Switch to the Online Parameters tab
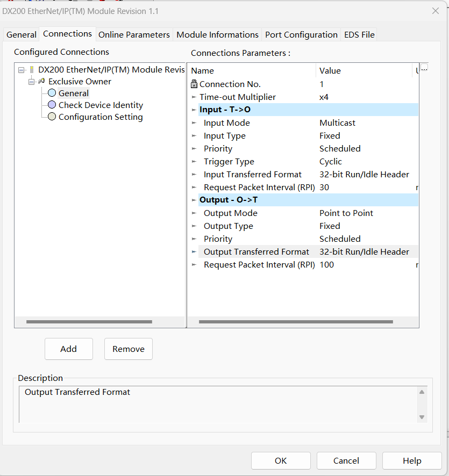The image size is (449, 476). 134,34
